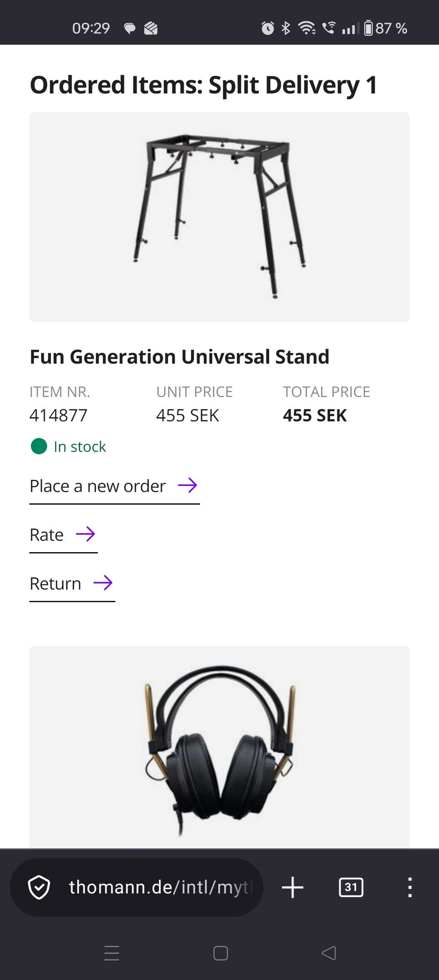Viewport: 439px width, 980px height.
Task: Tap the alarm icon in status bar
Action: coord(268,28)
